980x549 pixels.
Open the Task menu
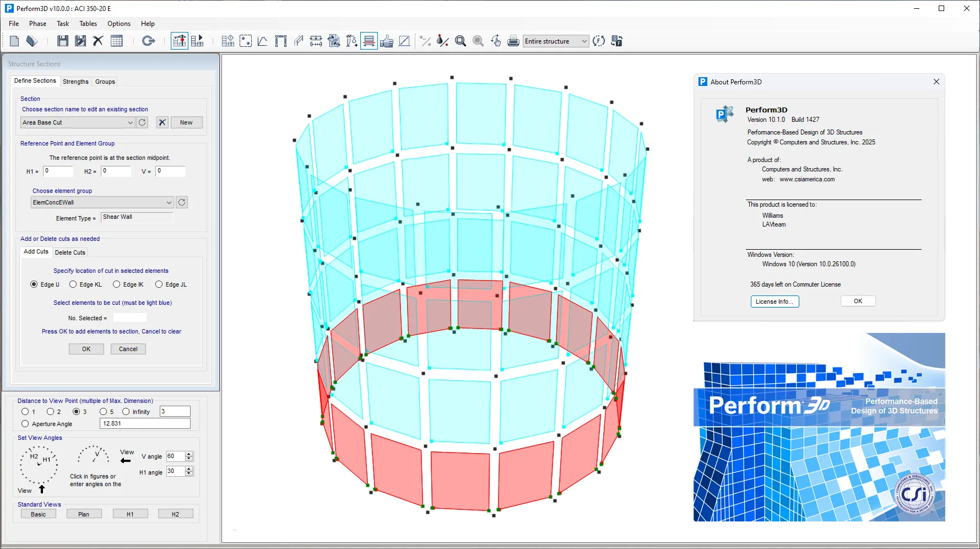[x=63, y=24]
